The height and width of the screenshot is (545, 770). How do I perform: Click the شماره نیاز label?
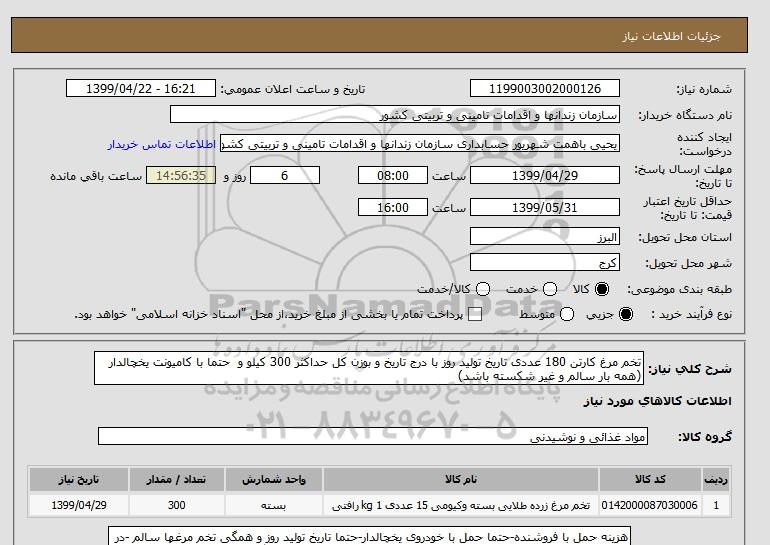704,89
